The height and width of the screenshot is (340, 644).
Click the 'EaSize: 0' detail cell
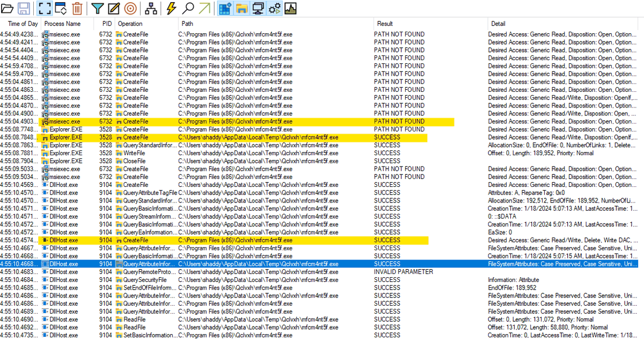499,232
